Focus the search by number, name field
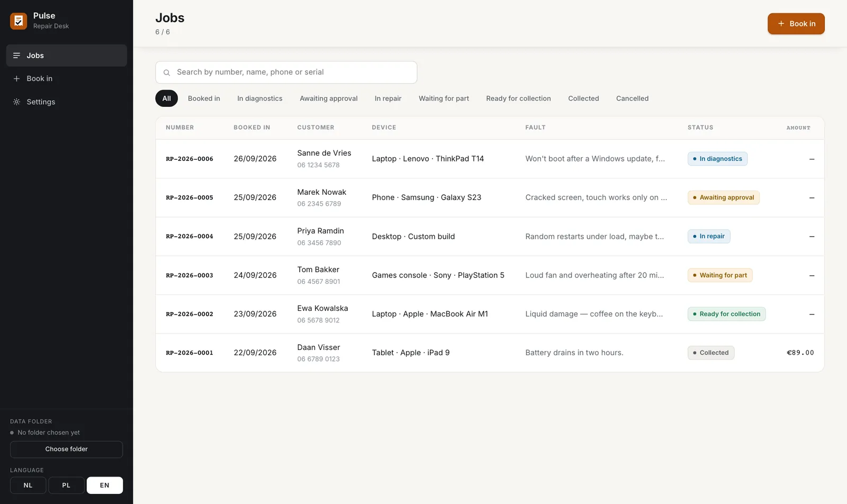Image resolution: width=847 pixels, height=504 pixels. [x=286, y=72]
